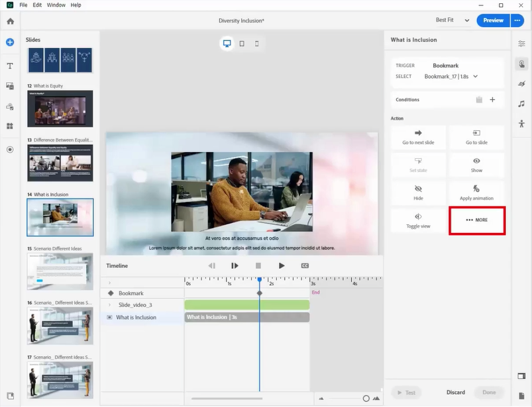This screenshot has width=532, height=407.
Task: Select the Interactions icon in right rail
Action: point(521,64)
